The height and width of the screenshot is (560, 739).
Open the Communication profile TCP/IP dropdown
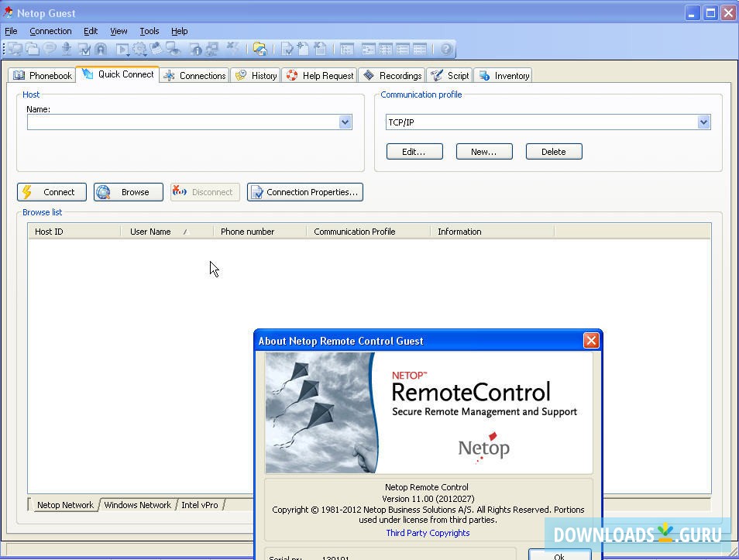pyautogui.click(x=703, y=122)
